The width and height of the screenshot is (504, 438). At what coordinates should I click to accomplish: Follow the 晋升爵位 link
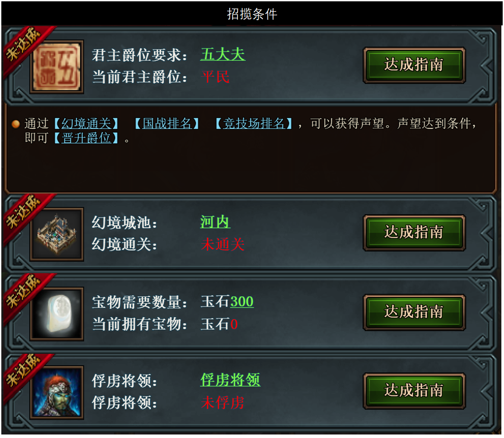pyautogui.click(x=86, y=138)
